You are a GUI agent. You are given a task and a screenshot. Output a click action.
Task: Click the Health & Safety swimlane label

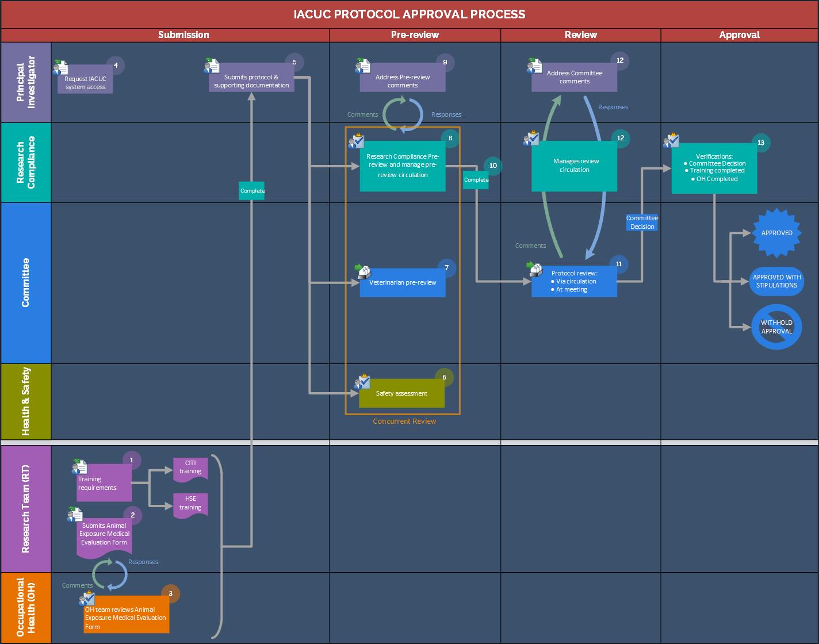[26, 401]
